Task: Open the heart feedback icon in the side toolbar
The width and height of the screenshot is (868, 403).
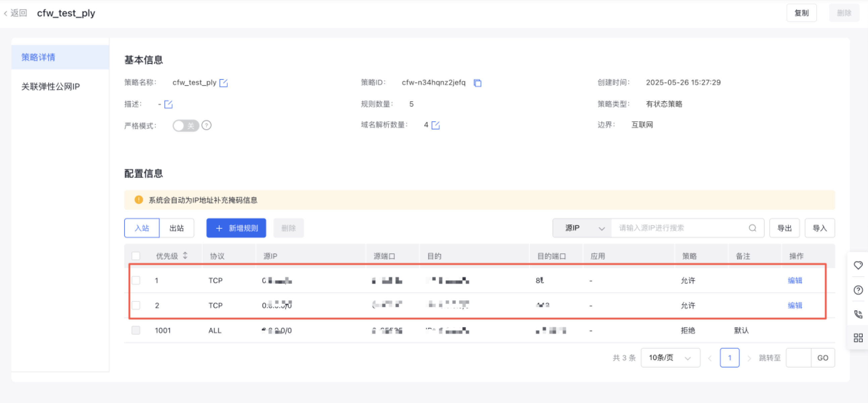Action: pyautogui.click(x=858, y=265)
